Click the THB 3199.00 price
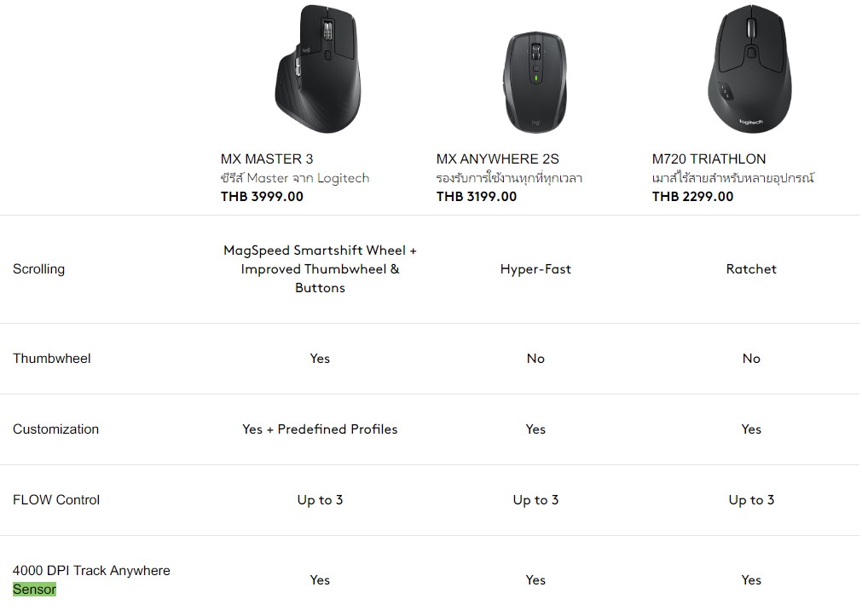Screen dimensions: 862x616 [477, 196]
